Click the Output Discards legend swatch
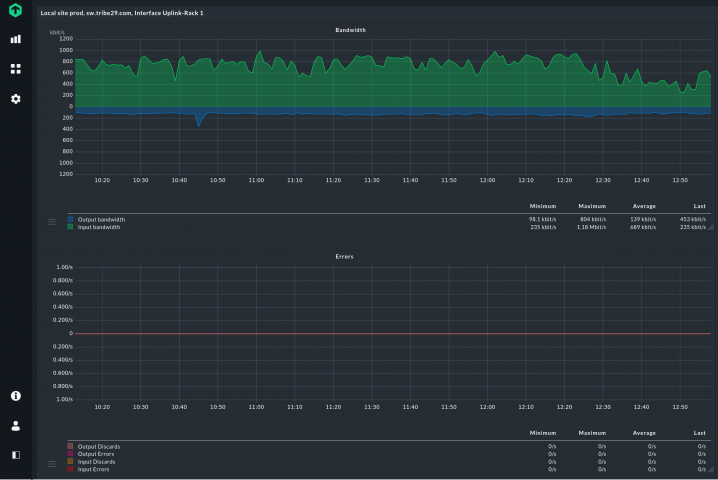The width and height of the screenshot is (718, 480). point(70,446)
